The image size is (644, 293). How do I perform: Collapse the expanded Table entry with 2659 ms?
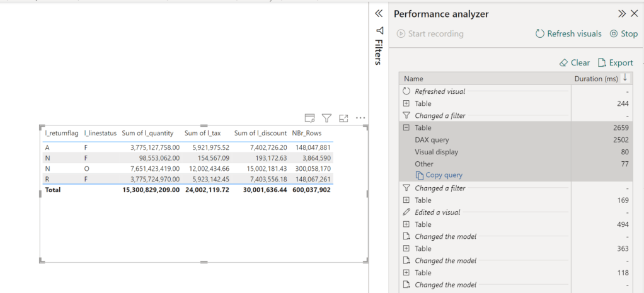(x=406, y=128)
